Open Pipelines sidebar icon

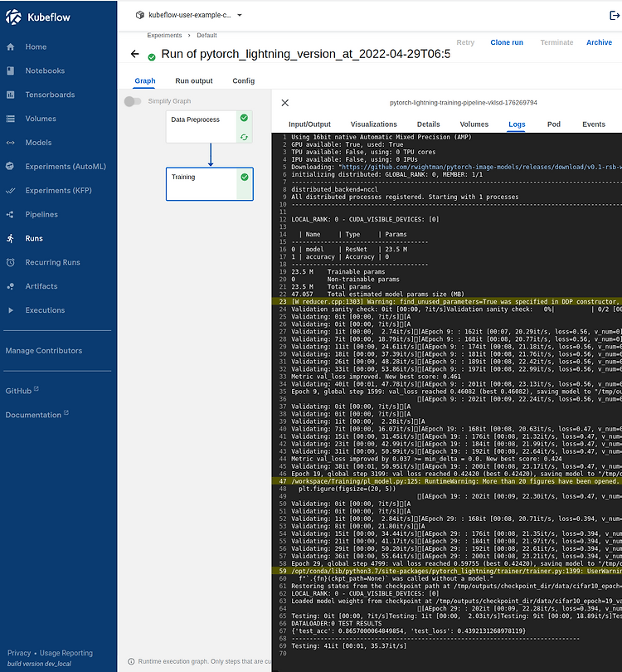(11, 214)
